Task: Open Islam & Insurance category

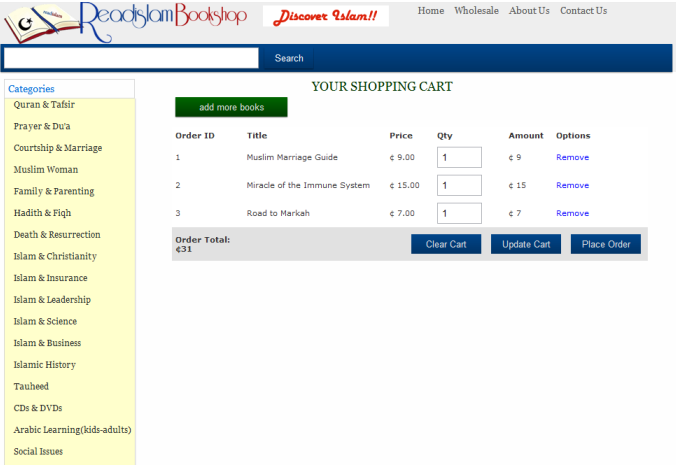Action: pos(50,278)
